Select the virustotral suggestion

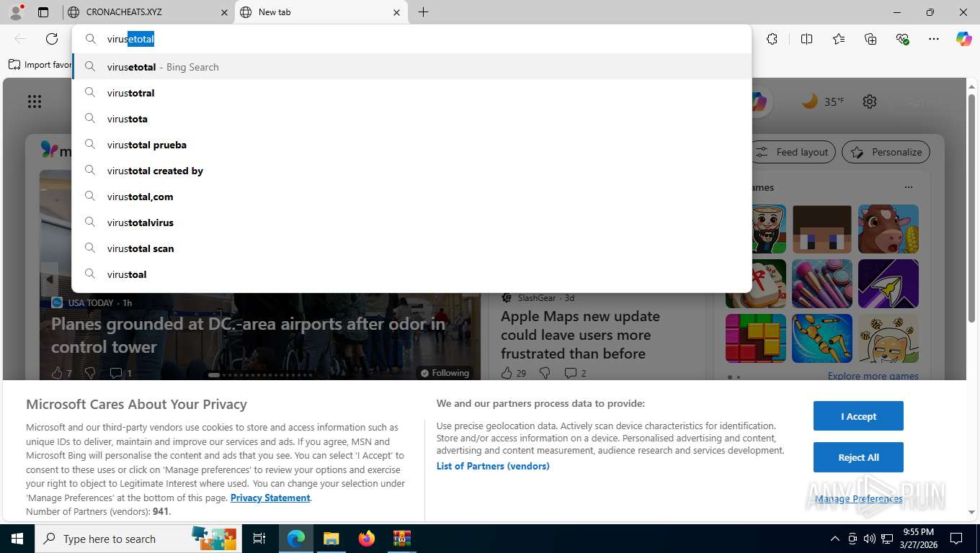tap(411, 93)
